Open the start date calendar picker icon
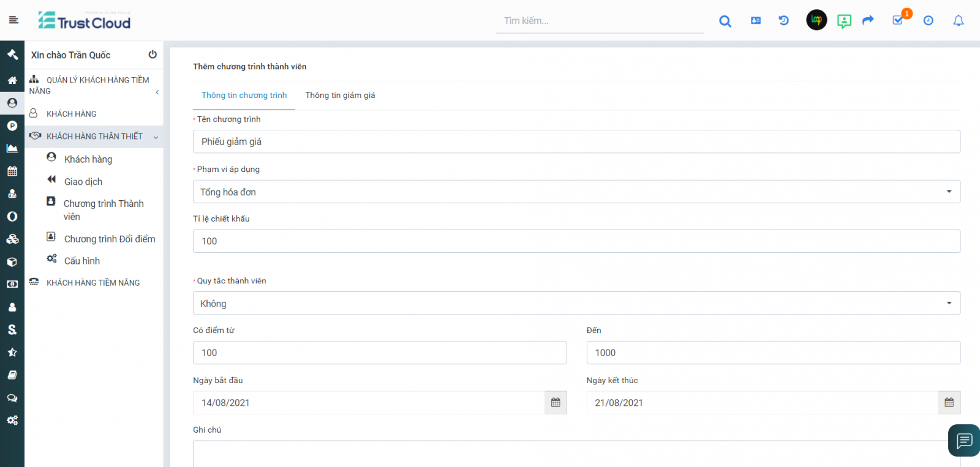The width and height of the screenshot is (980, 467). 556,403
